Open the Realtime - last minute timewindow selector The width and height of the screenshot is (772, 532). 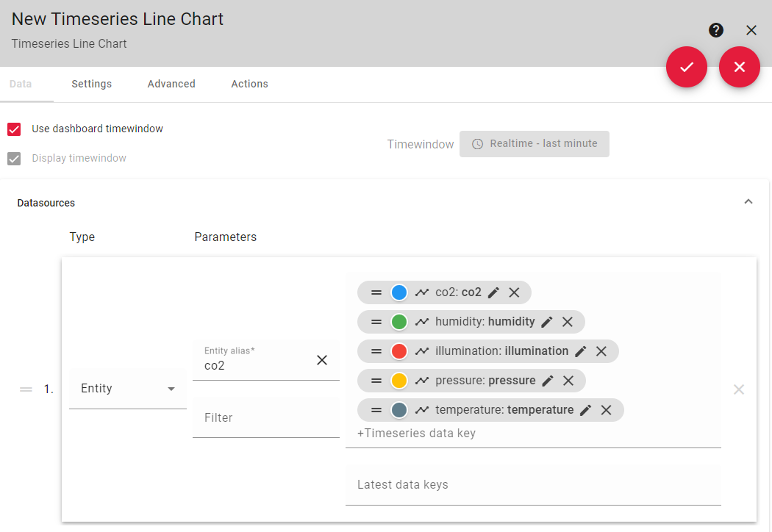[535, 144]
